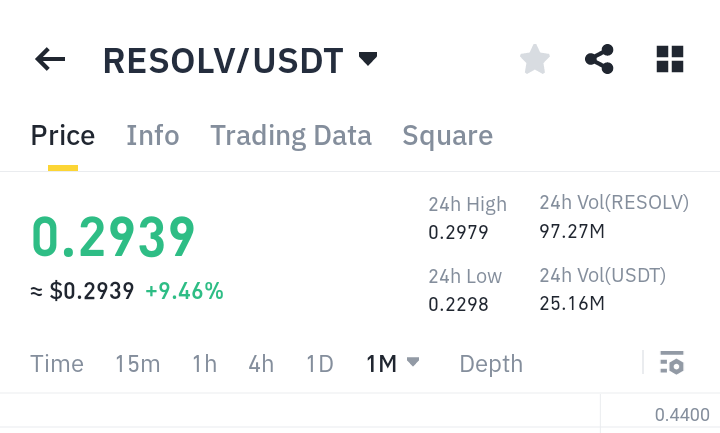Expand the RESOLV/USDT pair selector arrow
Viewport: 720px width, 433px height.
(x=368, y=59)
